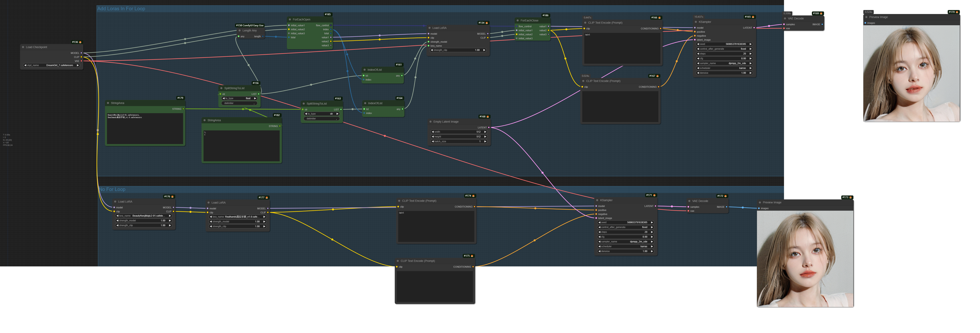Collapse the Load Checkpoint node via its dot
Viewport: 980px width, 333px height.
pos(23,47)
